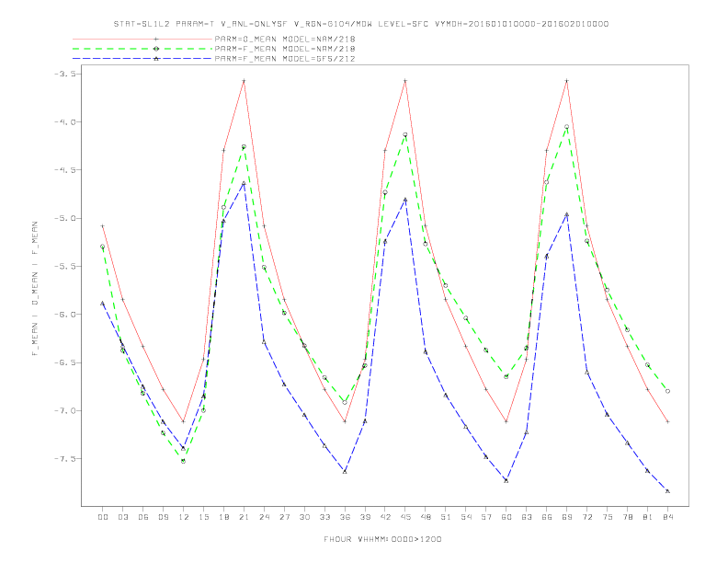The height and width of the screenshot is (563, 728).
Task: Click green circle data point at hour 84
Action: click(x=667, y=391)
